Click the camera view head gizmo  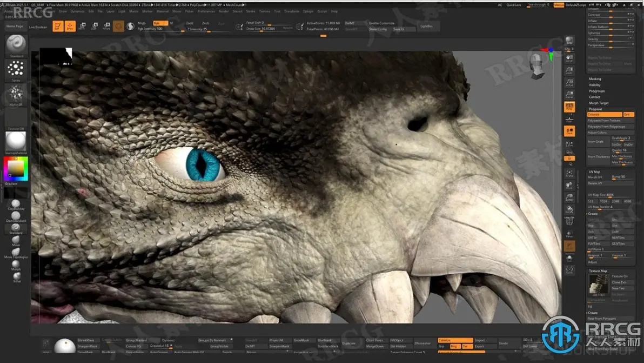click(538, 65)
